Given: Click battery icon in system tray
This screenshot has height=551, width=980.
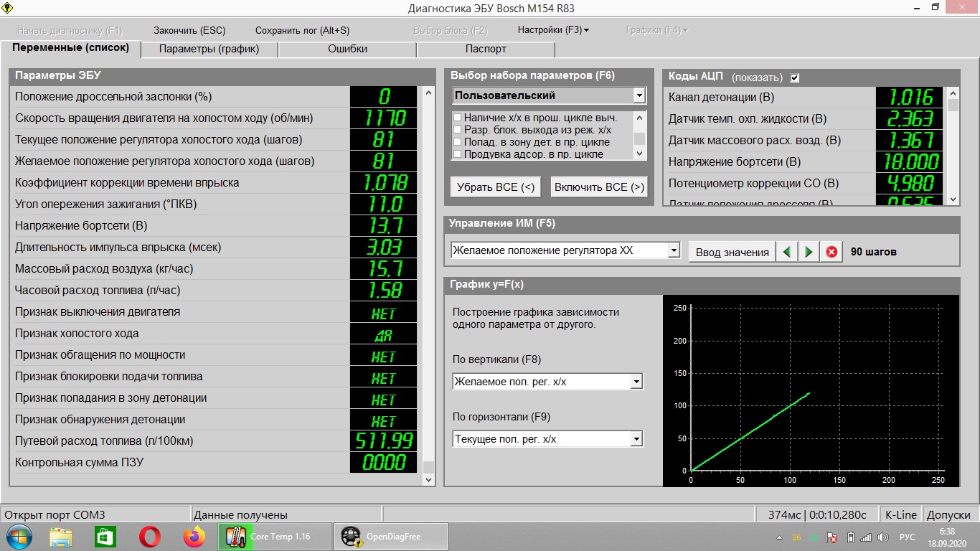Looking at the screenshot, I should click(851, 537).
